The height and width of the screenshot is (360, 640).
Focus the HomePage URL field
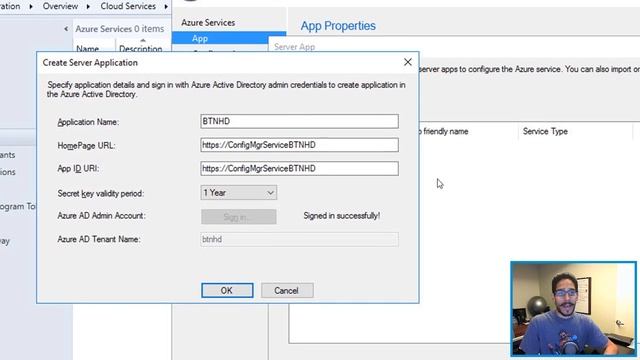pyautogui.click(x=299, y=145)
